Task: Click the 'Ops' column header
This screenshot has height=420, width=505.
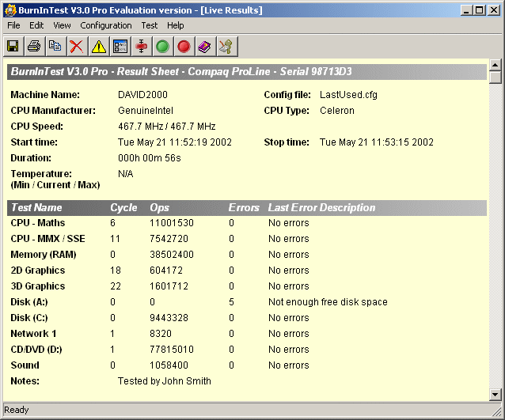Action: coord(159,207)
